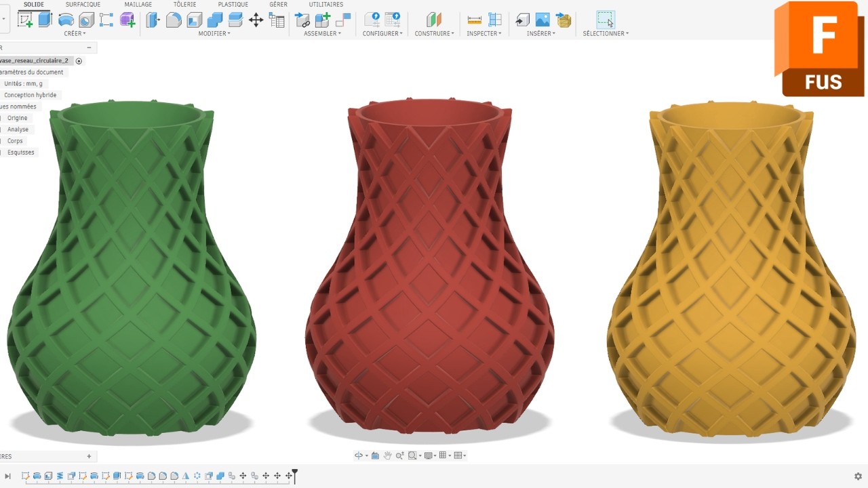Click the blue combine feature in timeline

[x=220, y=476]
